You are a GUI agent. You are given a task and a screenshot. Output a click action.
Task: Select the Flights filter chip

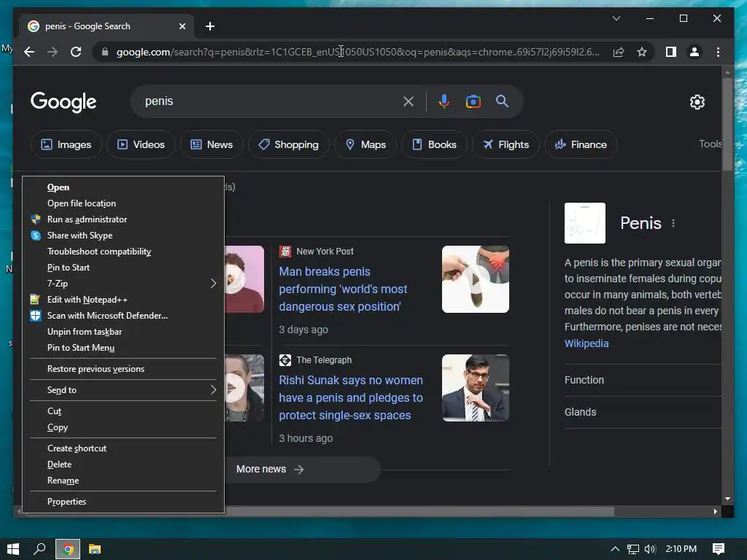click(506, 144)
